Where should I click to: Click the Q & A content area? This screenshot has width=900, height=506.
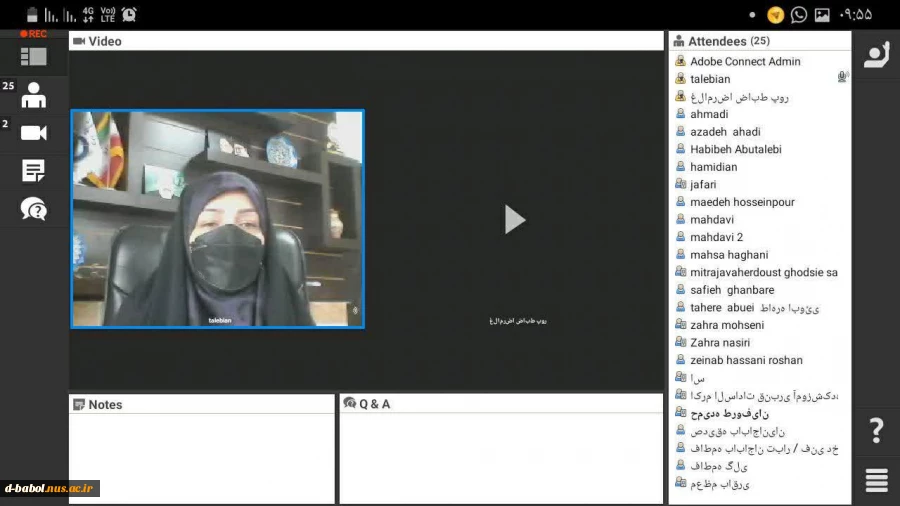[501, 458]
